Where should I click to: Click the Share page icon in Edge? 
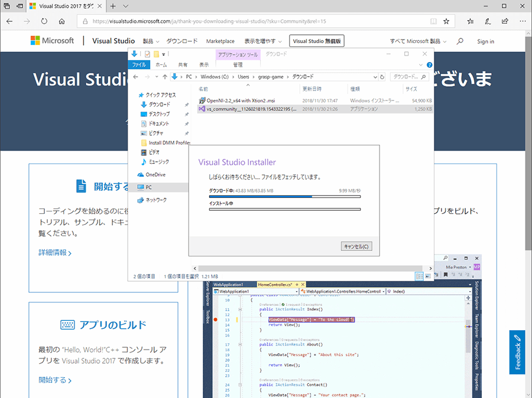pyautogui.click(x=505, y=21)
